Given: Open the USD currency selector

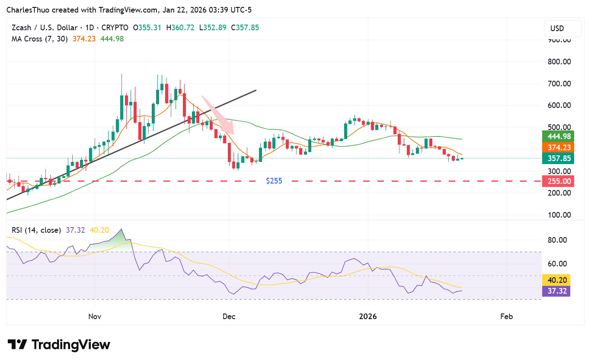Looking at the screenshot, I should pos(562,28).
